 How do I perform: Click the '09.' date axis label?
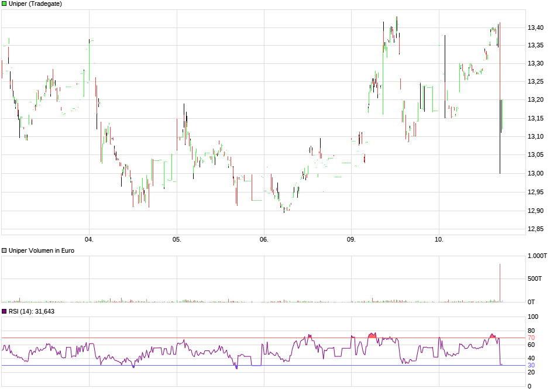[351, 239]
